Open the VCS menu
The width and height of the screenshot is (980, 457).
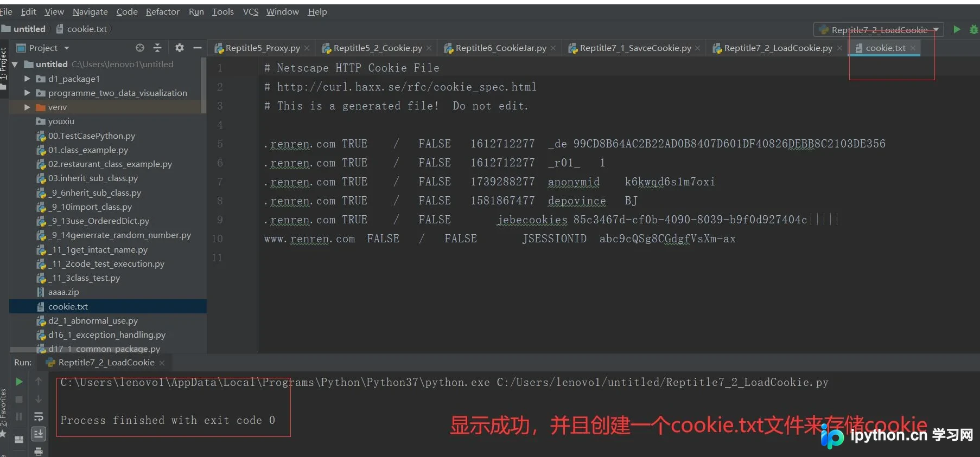pyautogui.click(x=251, y=11)
